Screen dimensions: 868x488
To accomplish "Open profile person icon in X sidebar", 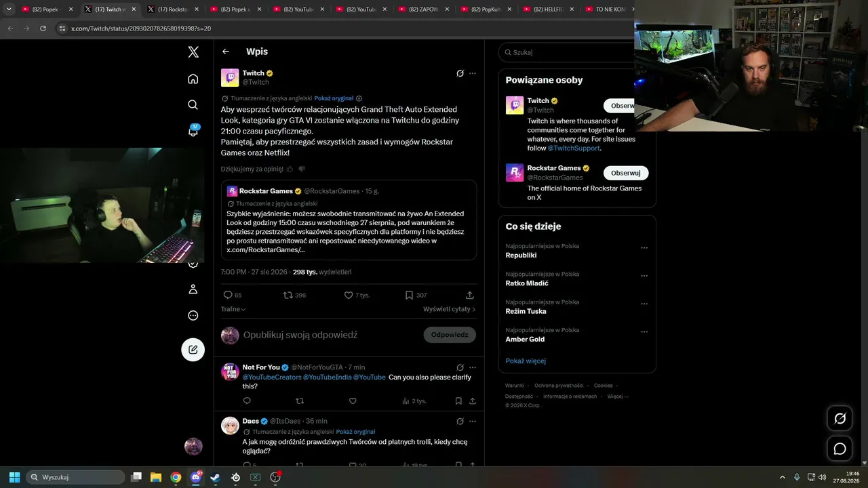I will point(193,289).
